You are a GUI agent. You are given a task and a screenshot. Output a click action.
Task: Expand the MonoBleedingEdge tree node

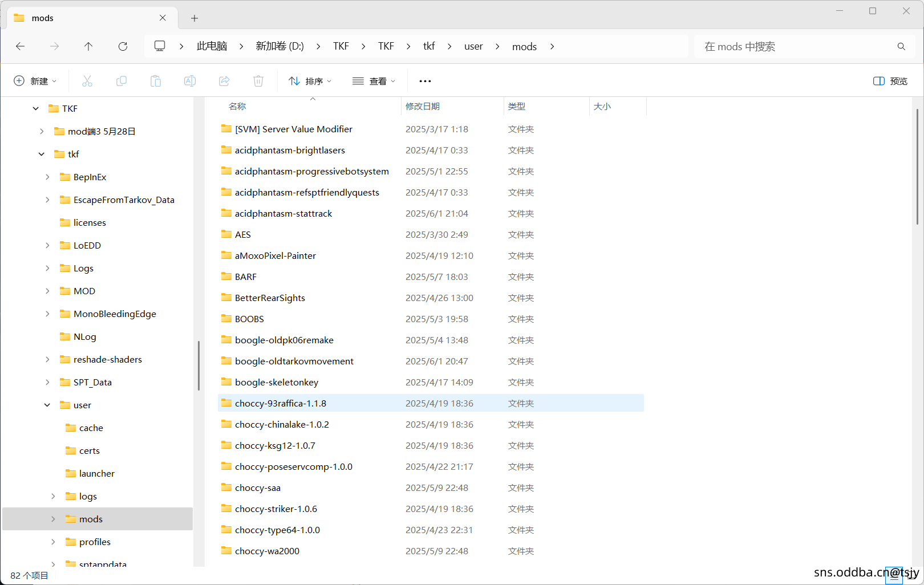point(47,314)
